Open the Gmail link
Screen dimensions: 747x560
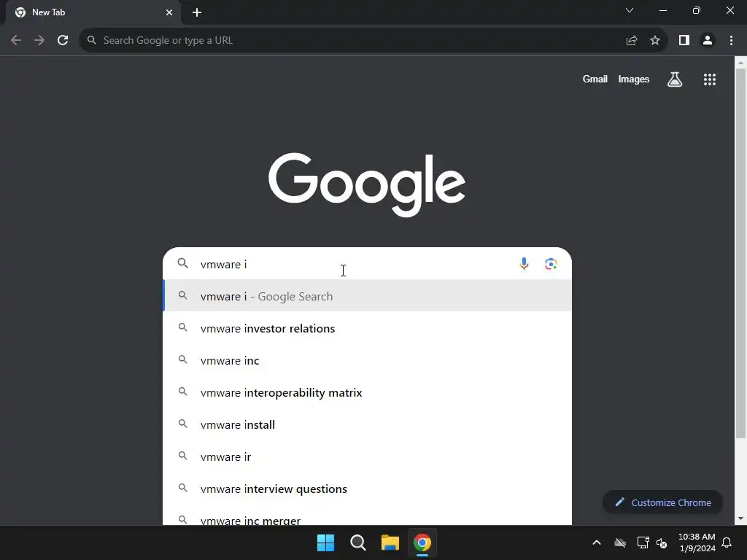coord(595,79)
